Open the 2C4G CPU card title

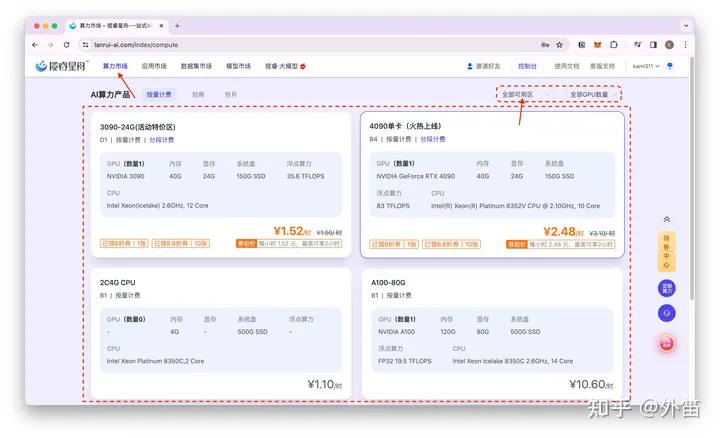tap(118, 282)
